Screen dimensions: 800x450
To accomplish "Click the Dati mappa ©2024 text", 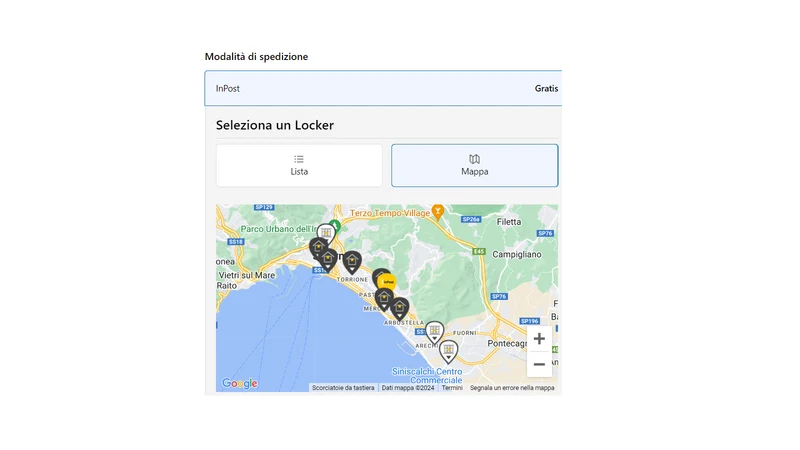I will (408, 388).
